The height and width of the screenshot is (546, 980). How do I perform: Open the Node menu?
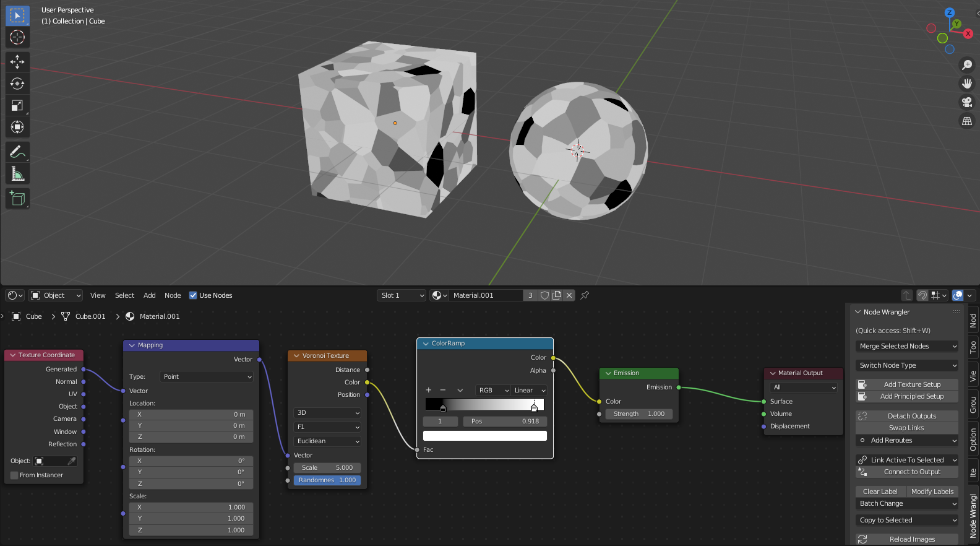pos(173,295)
